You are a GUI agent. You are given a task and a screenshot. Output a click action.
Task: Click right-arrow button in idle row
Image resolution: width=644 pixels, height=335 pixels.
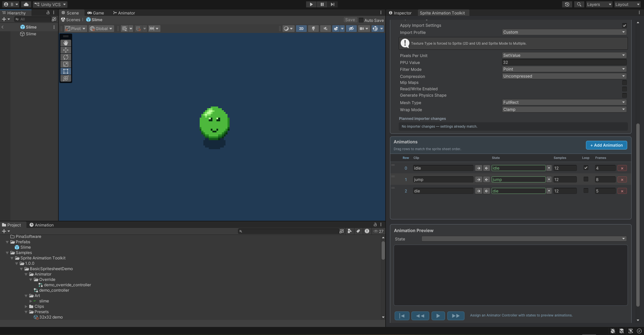pos(479,168)
